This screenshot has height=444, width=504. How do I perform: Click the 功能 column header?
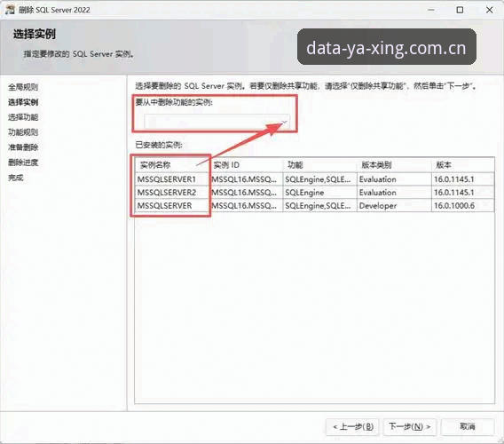point(319,165)
